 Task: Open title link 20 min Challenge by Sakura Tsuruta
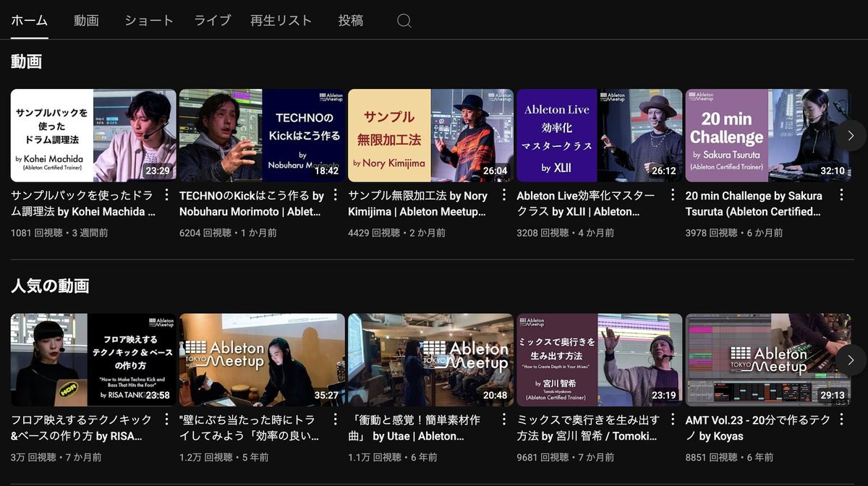tap(754, 204)
